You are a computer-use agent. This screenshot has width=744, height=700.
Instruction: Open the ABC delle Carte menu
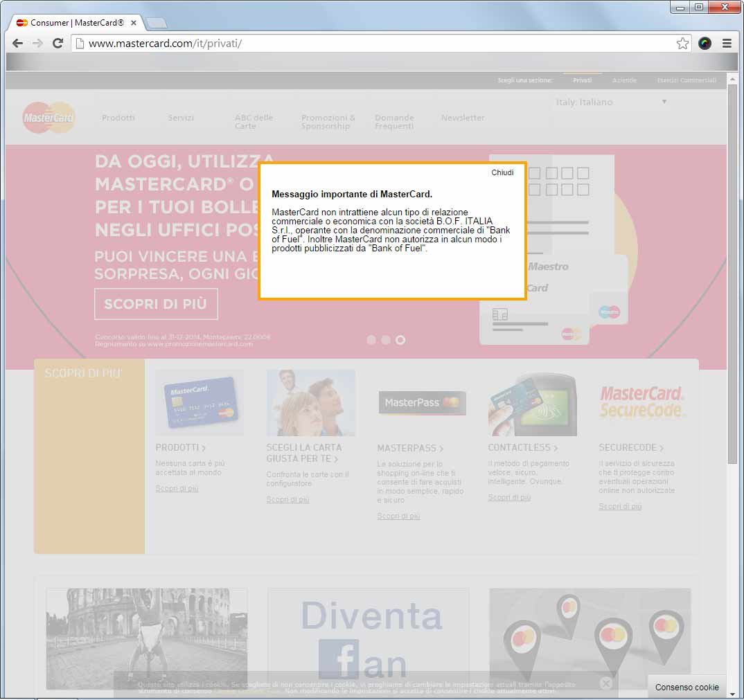pos(254,122)
